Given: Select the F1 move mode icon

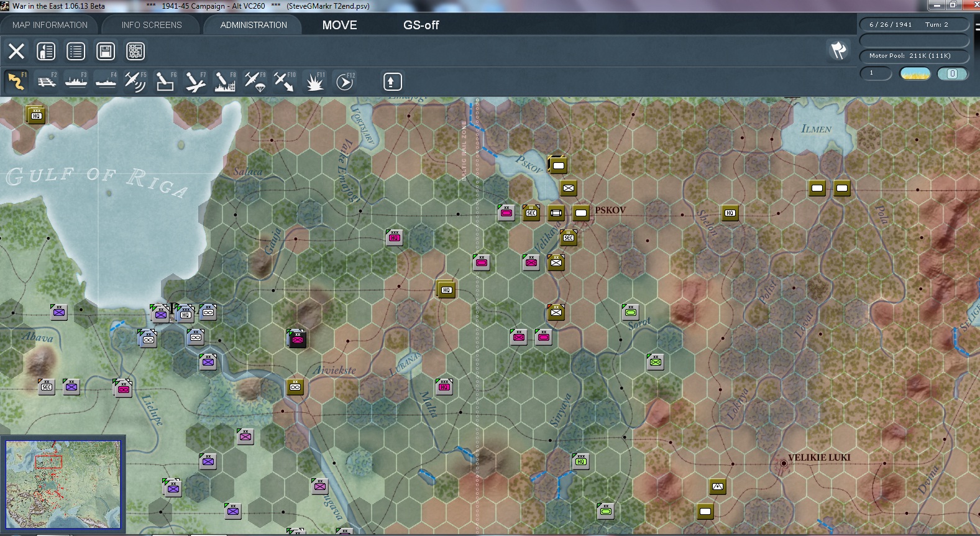Looking at the screenshot, I should 16,81.
